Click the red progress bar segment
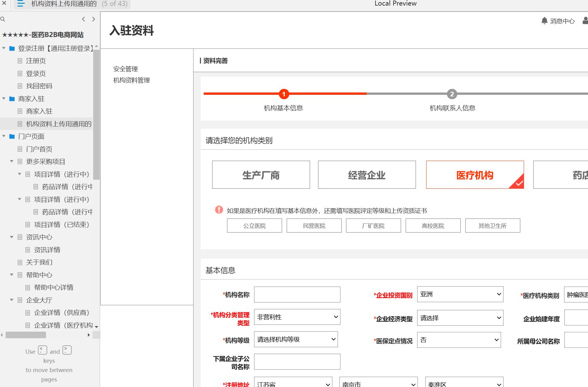 tap(285, 94)
